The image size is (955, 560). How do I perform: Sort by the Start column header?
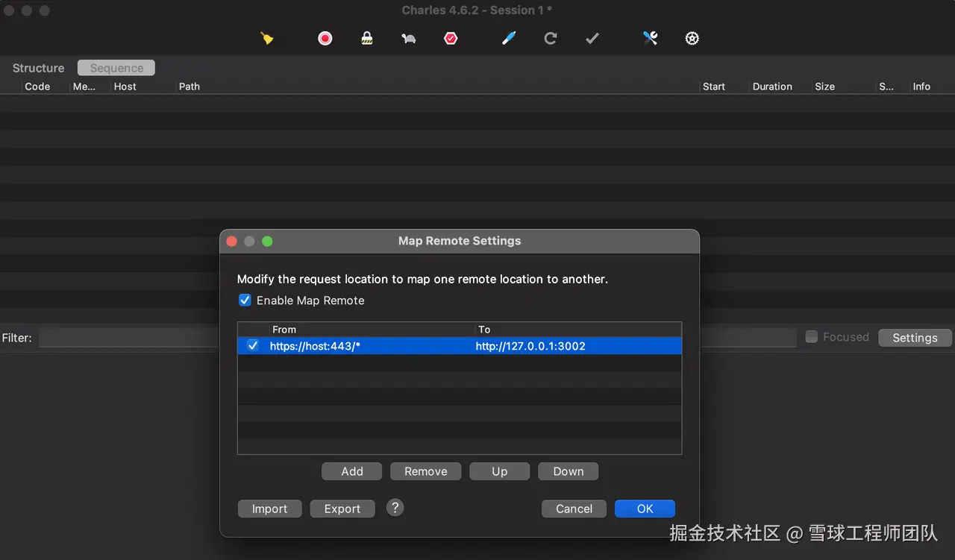coord(714,86)
